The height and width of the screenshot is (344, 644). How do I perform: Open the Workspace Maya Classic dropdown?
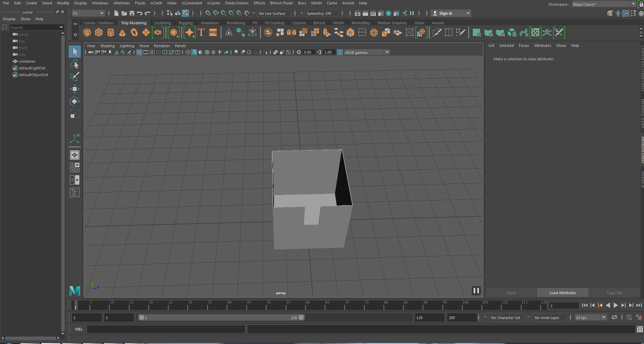tap(604, 4)
